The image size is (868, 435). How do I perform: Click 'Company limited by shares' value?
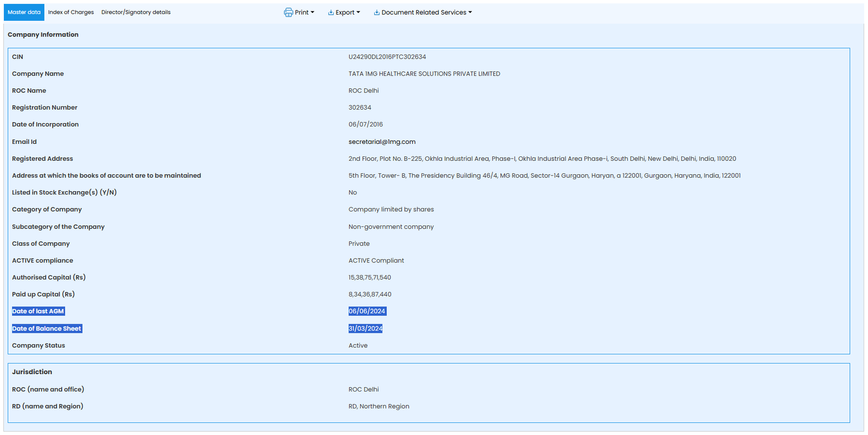pyautogui.click(x=391, y=209)
